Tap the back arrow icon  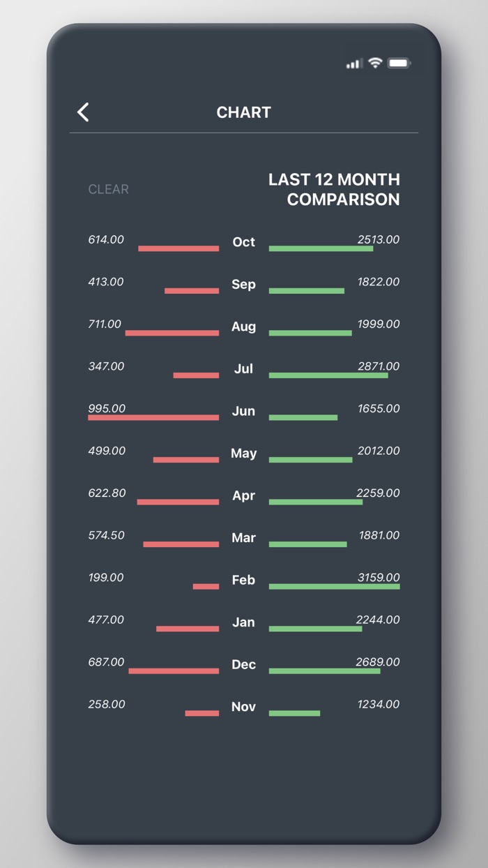[83, 112]
